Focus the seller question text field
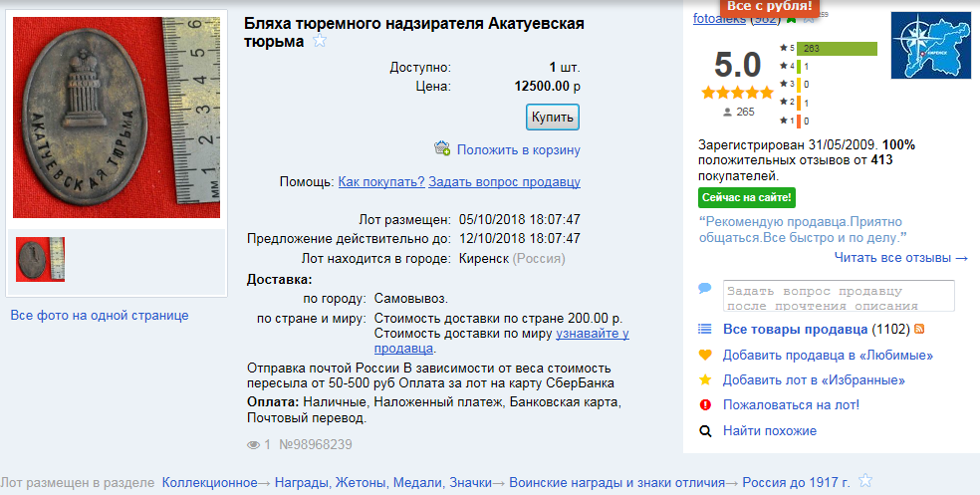 (x=839, y=296)
